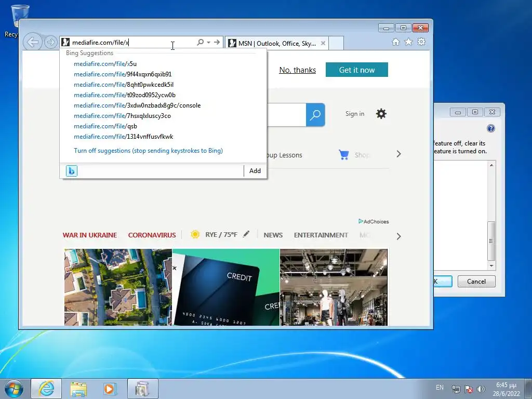Click the volume speaker tray icon

click(x=481, y=389)
